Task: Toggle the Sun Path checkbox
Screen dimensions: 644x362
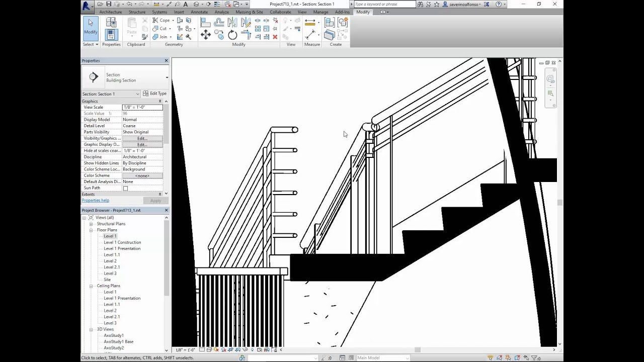Action: [x=125, y=188]
